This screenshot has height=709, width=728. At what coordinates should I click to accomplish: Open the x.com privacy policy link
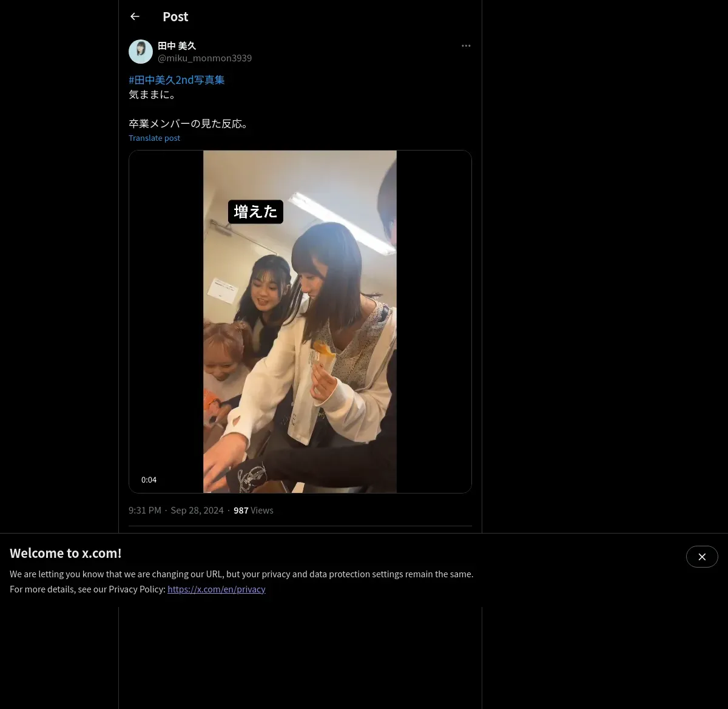click(x=217, y=589)
